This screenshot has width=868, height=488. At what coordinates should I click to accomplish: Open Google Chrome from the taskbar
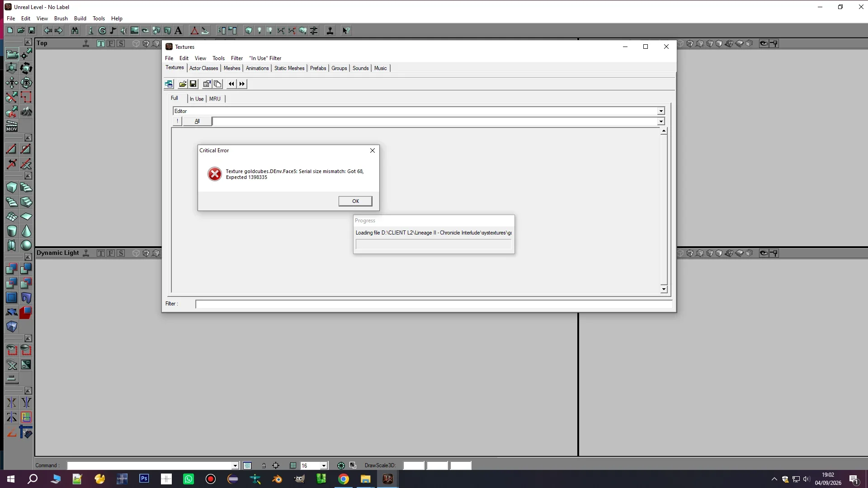(x=344, y=479)
